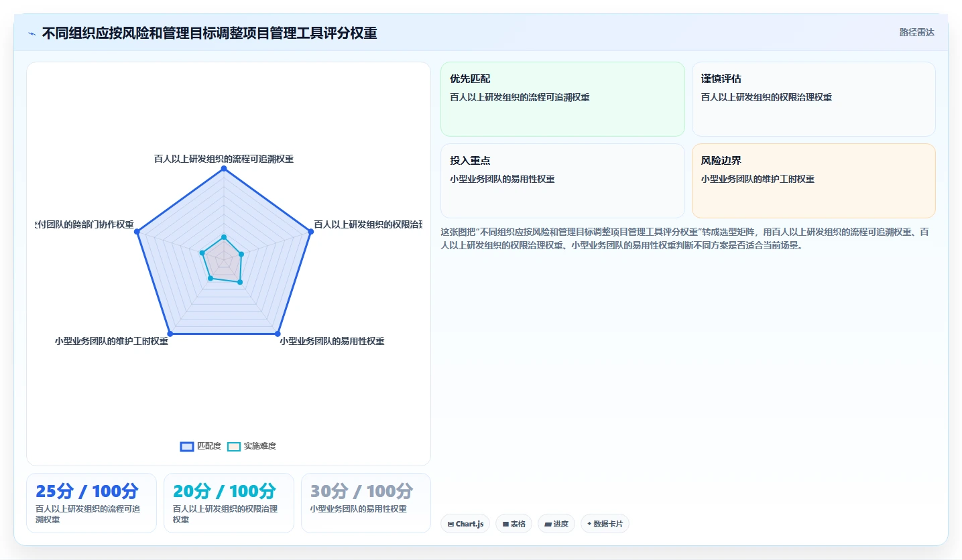Image resolution: width=962 pixels, height=560 pixels.
Task: Click the 表格 tag icon
Action: [505, 524]
